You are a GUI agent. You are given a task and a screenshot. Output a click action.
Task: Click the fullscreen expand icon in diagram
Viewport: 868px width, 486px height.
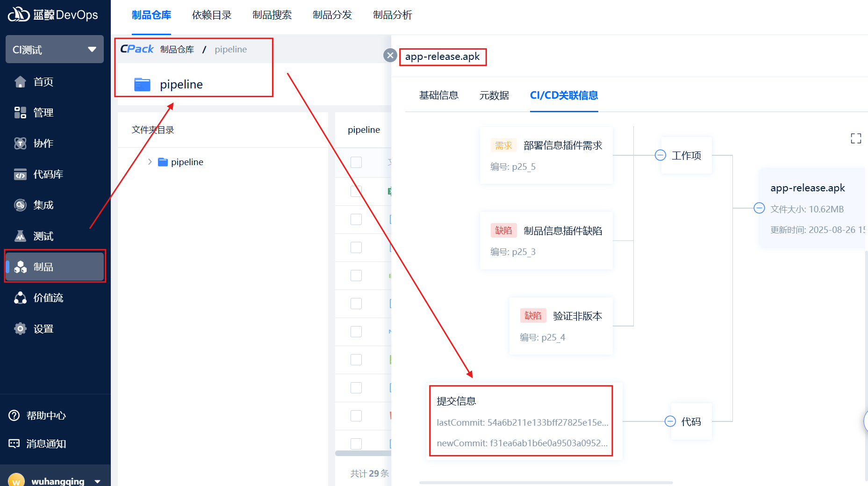pos(855,138)
